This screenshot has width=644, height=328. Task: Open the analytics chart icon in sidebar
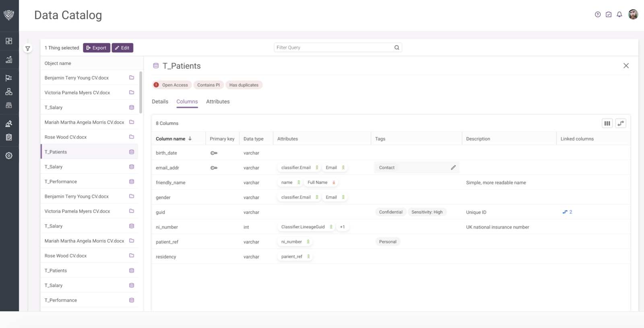click(9, 60)
